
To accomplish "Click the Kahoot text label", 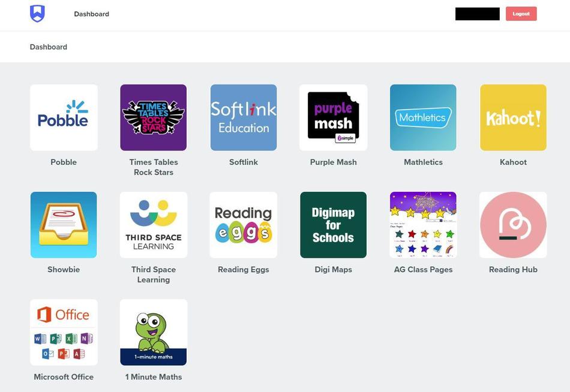I will [513, 162].
